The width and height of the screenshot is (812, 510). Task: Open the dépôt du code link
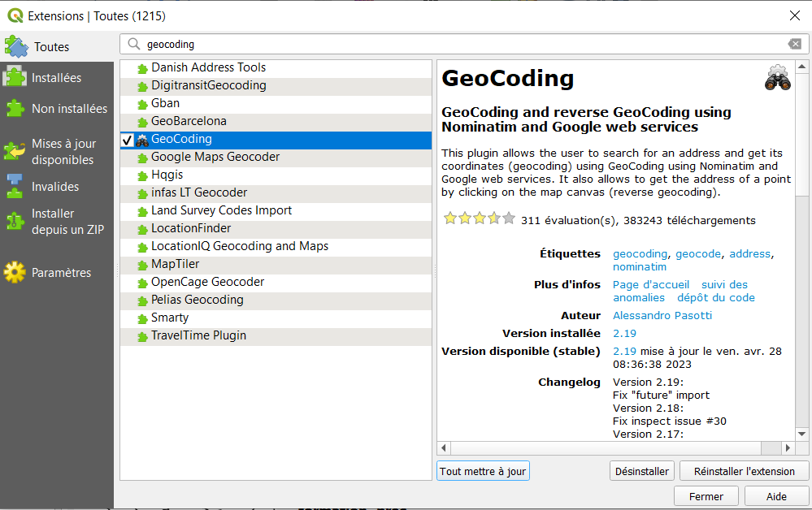point(715,297)
